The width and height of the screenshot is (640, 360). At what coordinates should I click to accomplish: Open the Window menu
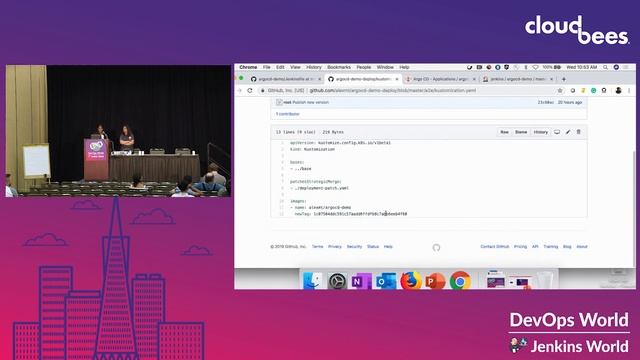(385, 67)
